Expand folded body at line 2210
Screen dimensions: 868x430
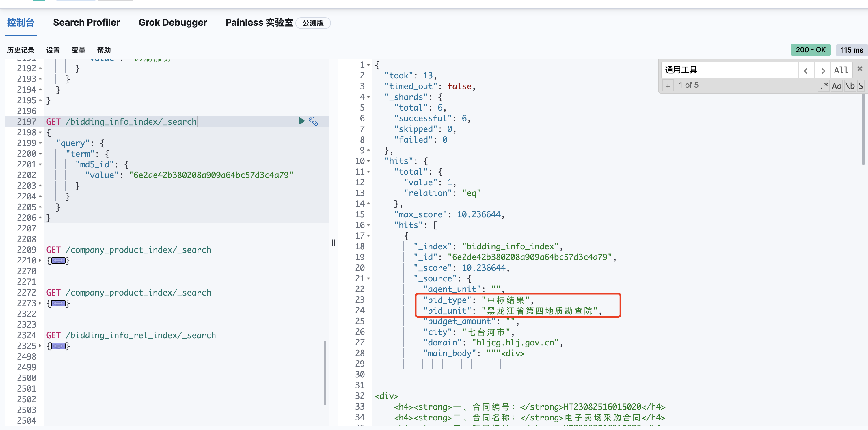click(x=40, y=261)
